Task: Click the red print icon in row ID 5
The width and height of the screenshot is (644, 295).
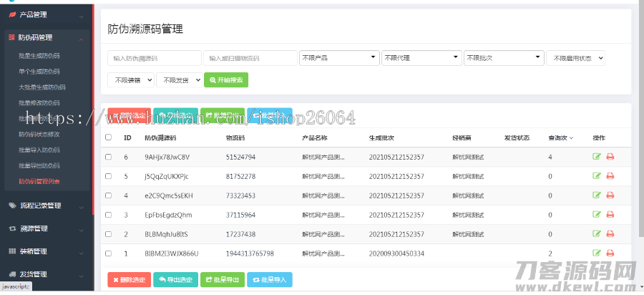Action: click(610, 176)
